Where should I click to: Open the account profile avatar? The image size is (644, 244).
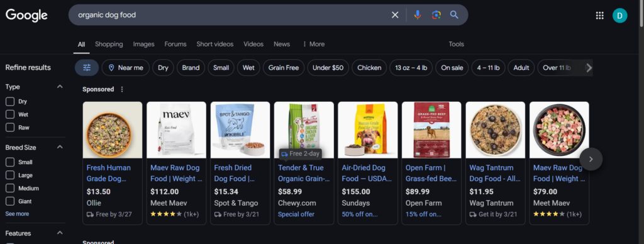pos(619,16)
